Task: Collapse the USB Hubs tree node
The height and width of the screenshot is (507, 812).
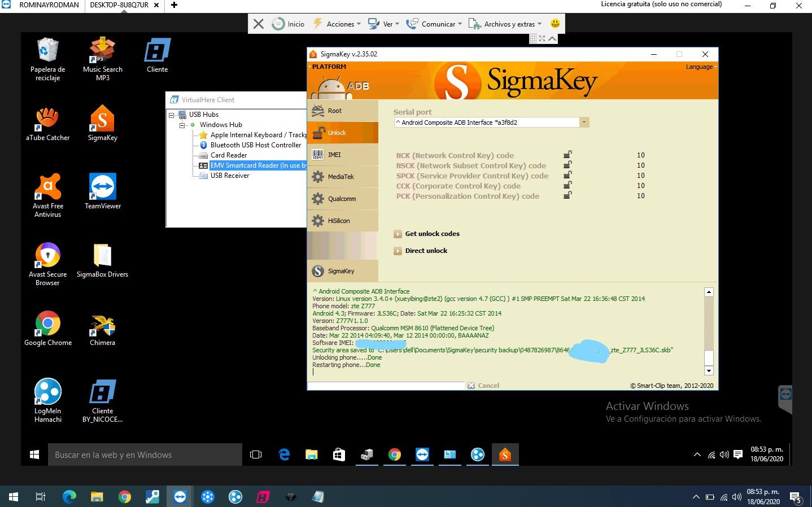Action: point(172,115)
